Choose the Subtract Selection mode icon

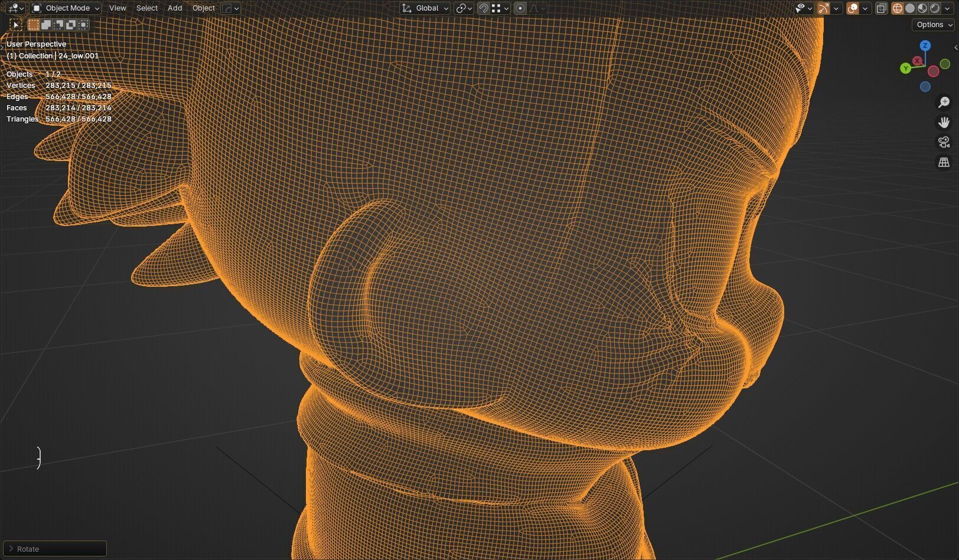coord(58,24)
